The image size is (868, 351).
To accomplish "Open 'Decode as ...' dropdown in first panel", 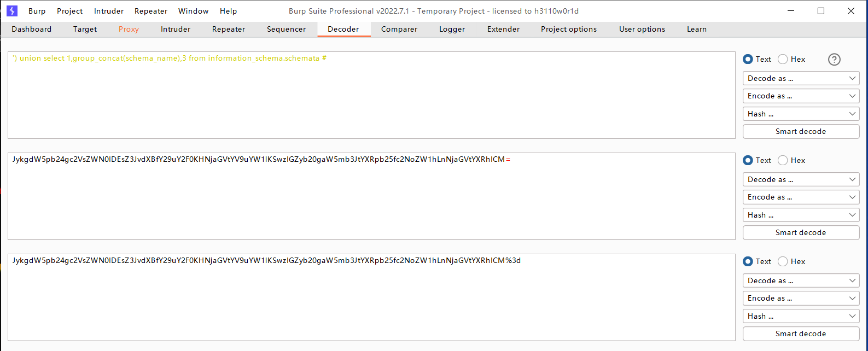I will click(801, 78).
